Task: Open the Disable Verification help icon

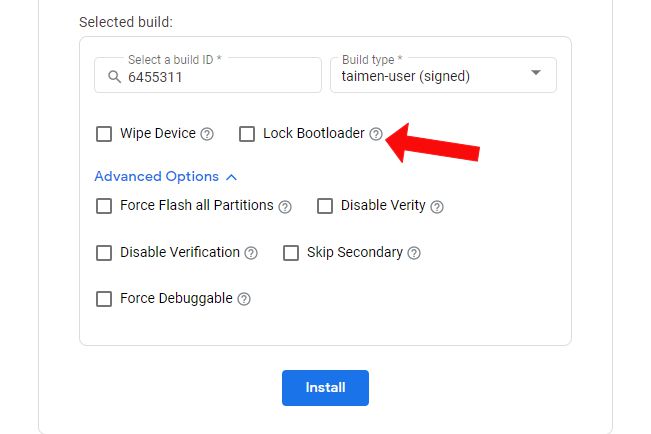Action: [251, 254]
